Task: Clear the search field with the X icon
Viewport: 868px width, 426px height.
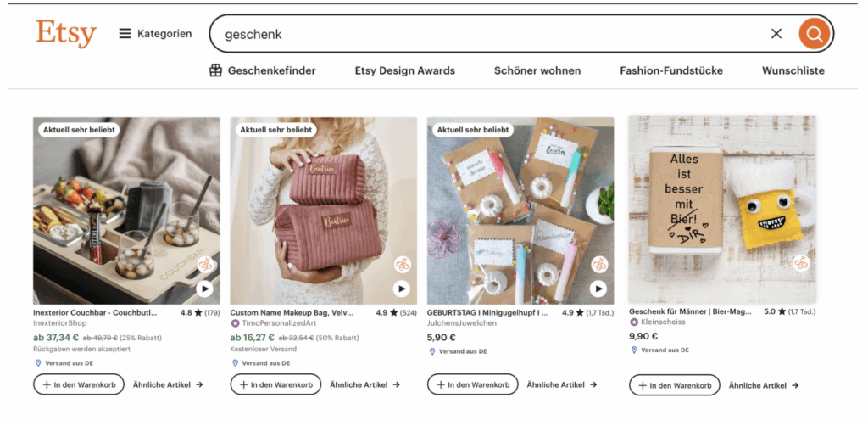Action: pos(776,34)
